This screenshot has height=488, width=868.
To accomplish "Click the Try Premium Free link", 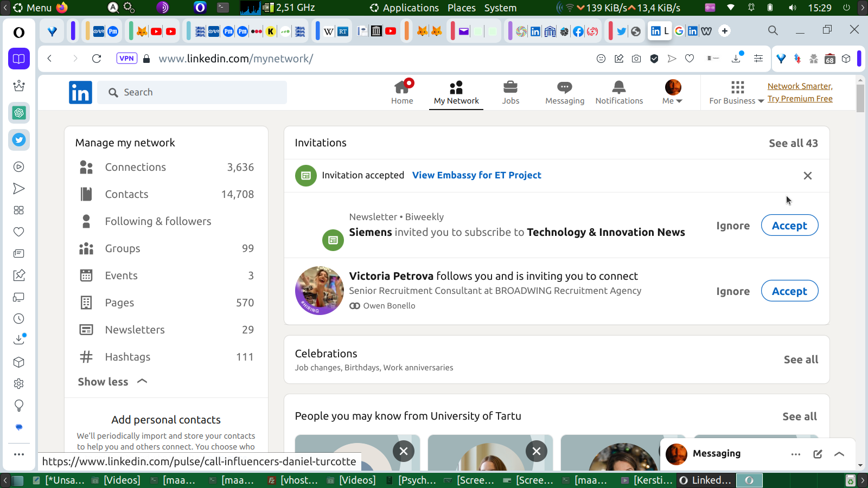I will (800, 99).
